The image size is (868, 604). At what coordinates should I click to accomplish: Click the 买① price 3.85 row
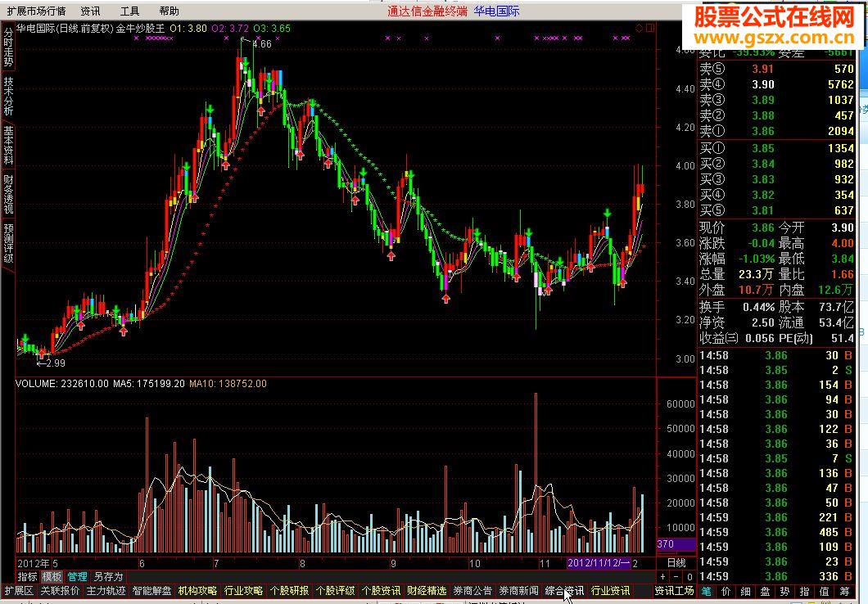776,148
